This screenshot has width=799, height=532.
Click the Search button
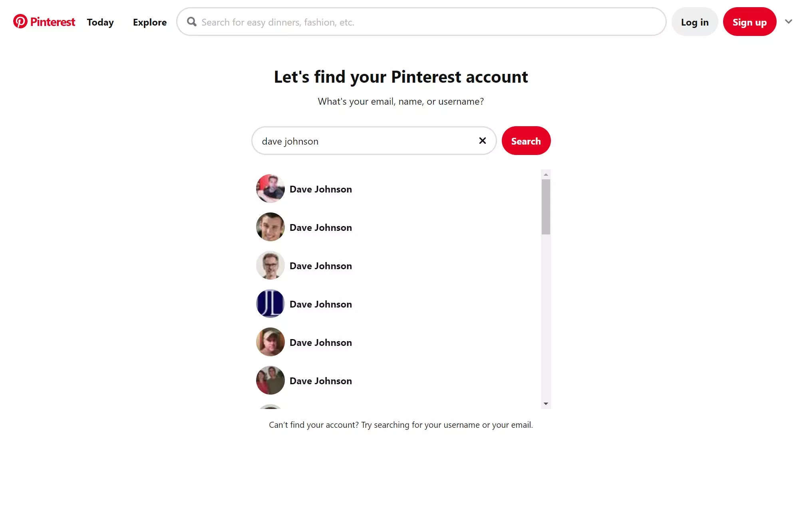[524, 140]
